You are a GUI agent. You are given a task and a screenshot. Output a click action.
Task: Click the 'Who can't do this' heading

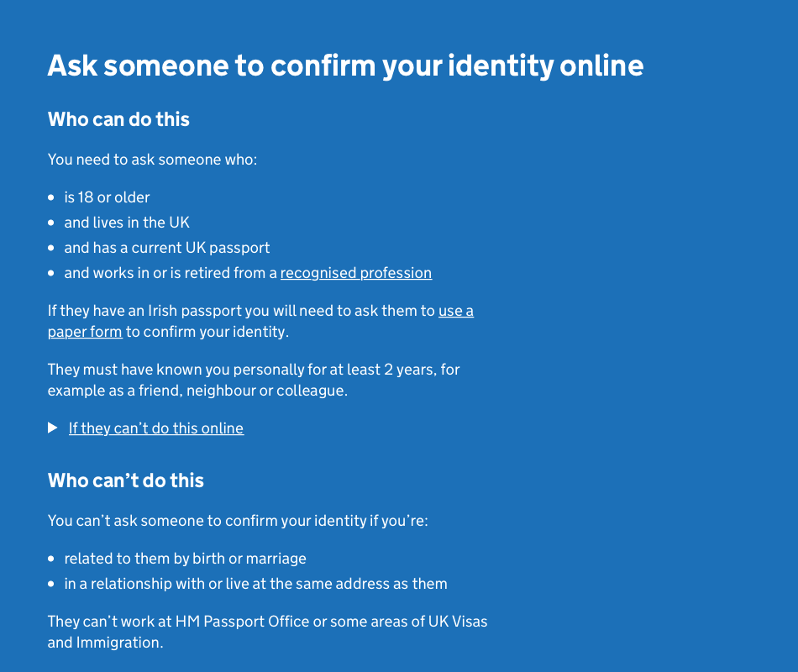[126, 480]
